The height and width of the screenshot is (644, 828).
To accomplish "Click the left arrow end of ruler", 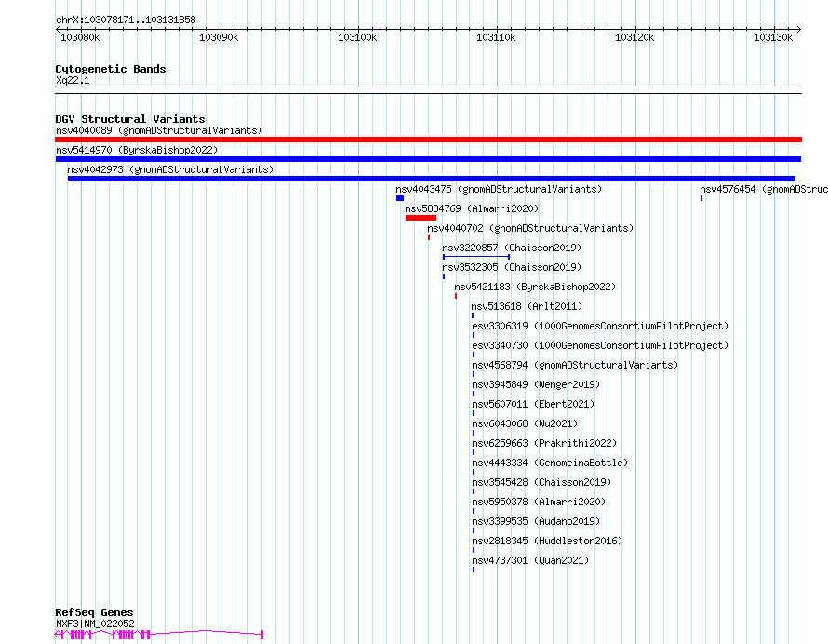I will [58, 30].
